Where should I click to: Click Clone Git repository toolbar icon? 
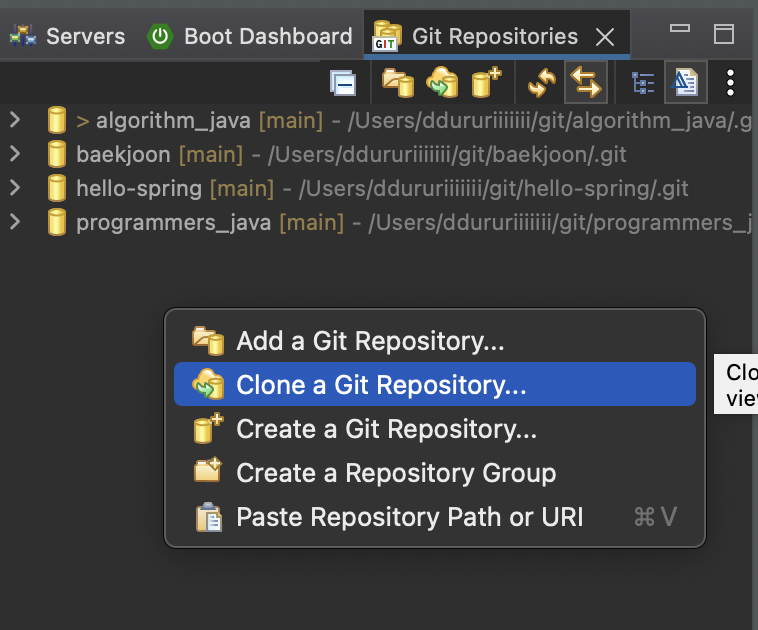point(442,82)
